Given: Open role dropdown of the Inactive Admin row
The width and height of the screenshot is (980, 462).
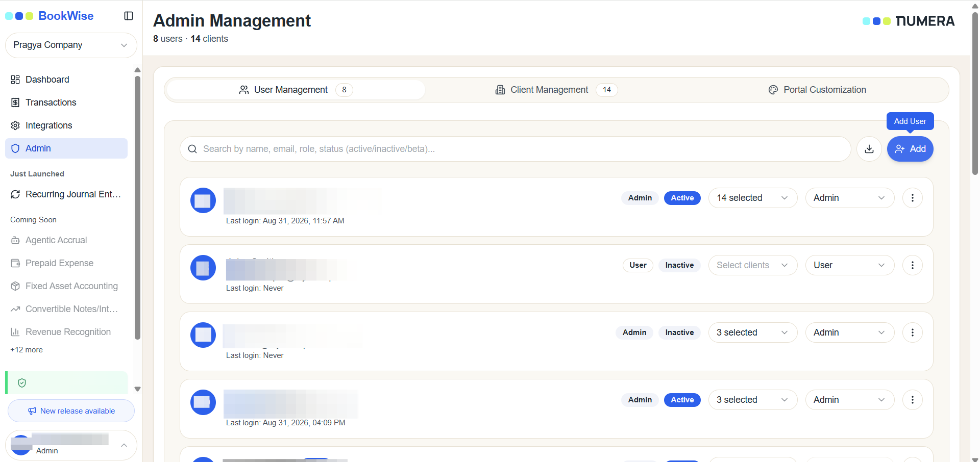Looking at the screenshot, I should pyautogui.click(x=850, y=332).
